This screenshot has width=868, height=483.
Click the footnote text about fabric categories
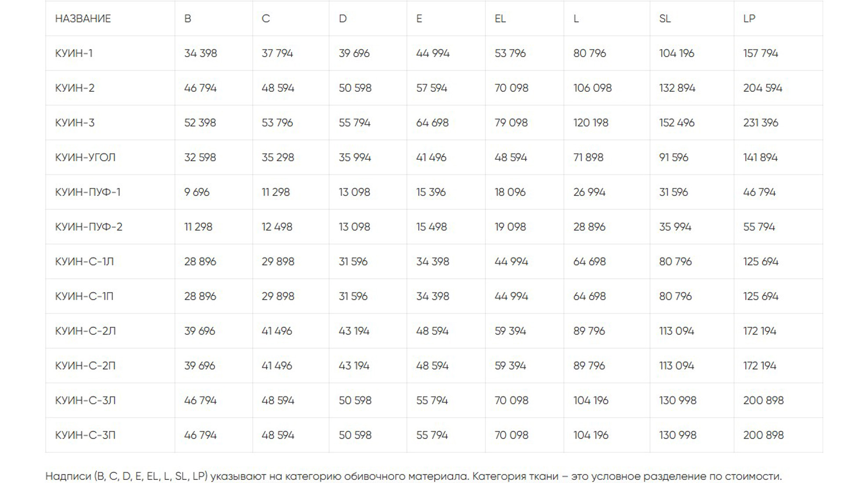413,476
